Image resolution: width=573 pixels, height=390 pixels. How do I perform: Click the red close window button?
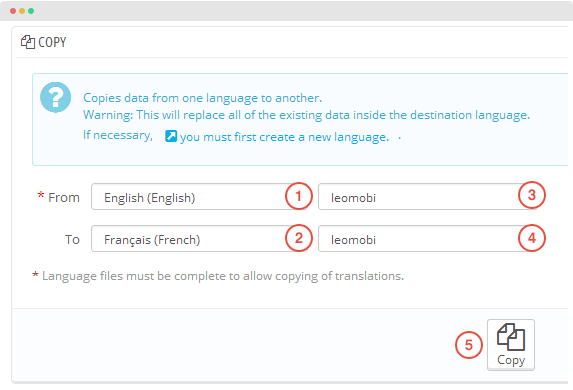click(13, 11)
